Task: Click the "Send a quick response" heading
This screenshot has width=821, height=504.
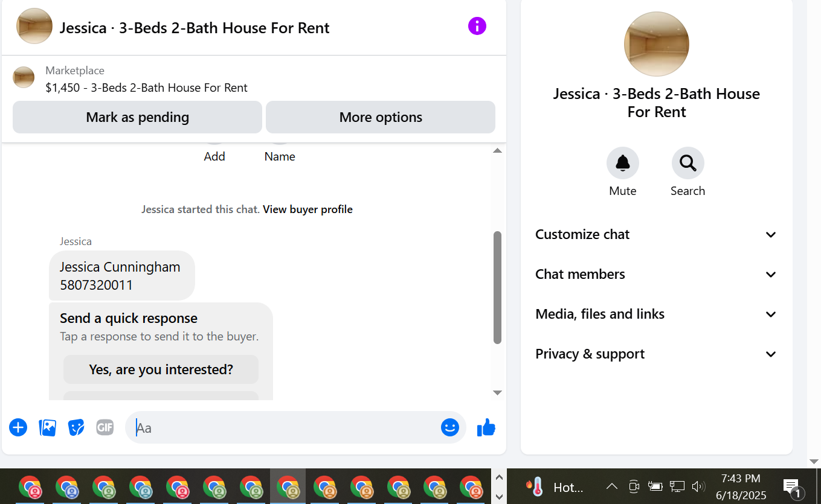Action: pos(129,318)
